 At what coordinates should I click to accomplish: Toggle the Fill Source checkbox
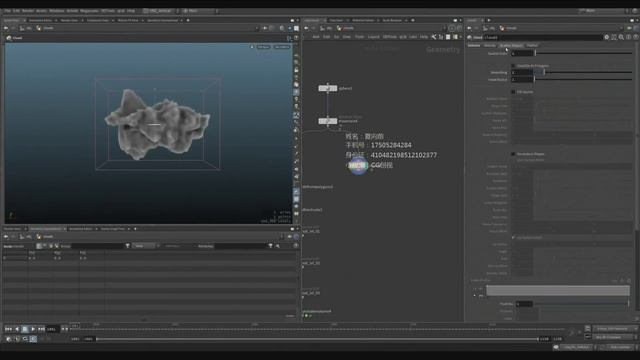[x=513, y=92]
